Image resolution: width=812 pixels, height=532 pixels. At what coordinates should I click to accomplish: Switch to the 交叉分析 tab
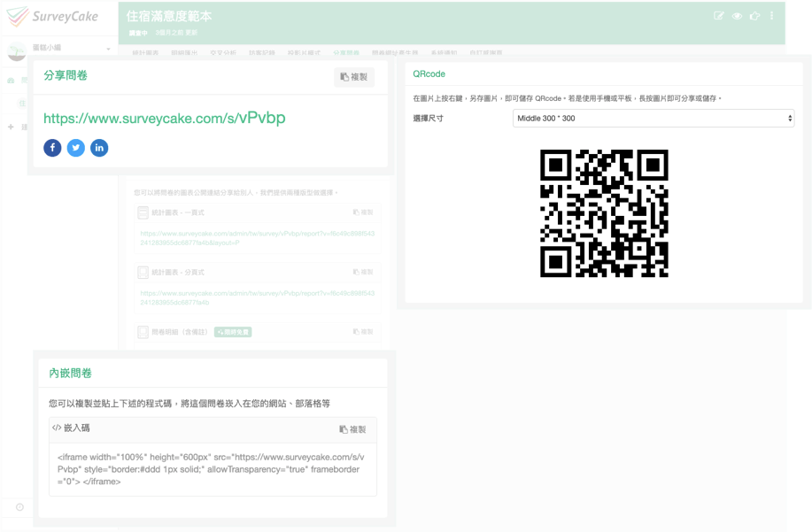(223, 52)
